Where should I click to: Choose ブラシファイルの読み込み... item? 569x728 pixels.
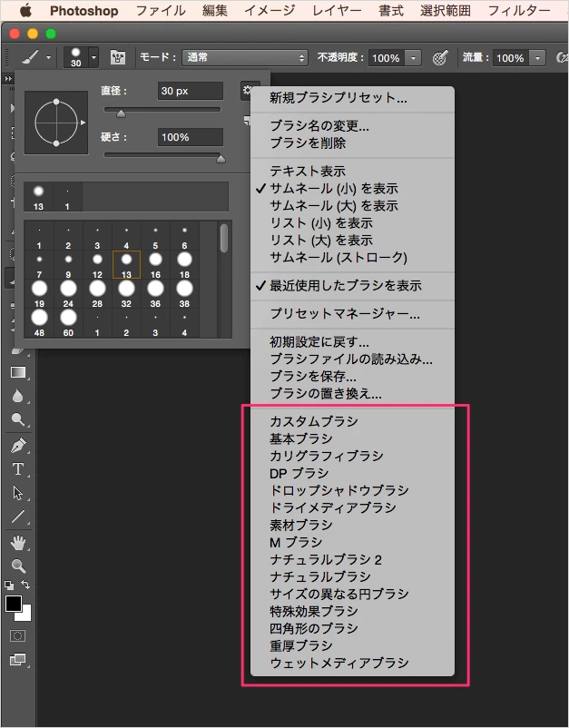click(351, 359)
